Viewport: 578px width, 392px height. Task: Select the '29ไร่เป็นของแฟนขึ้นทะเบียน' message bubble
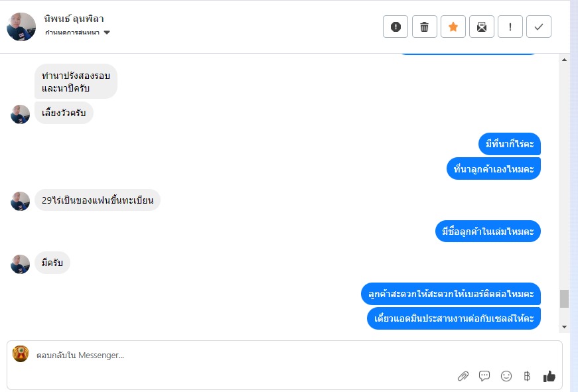98,200
